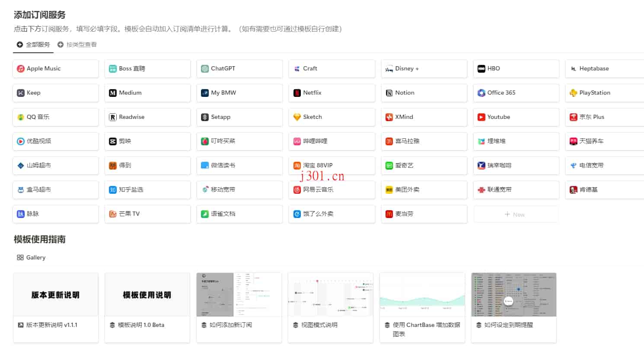This screenshot has height=359, width=644.
Task: Pick the 饿了么外卖 service card
Action: click(332, 214)
